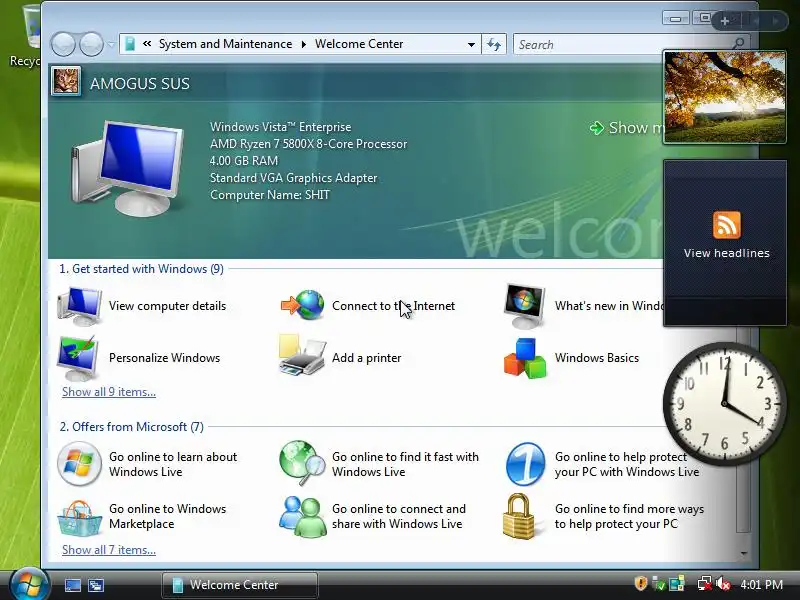Click the find it fast globe magnifier icon
The image size is (800, 600).
coord(302,463)
